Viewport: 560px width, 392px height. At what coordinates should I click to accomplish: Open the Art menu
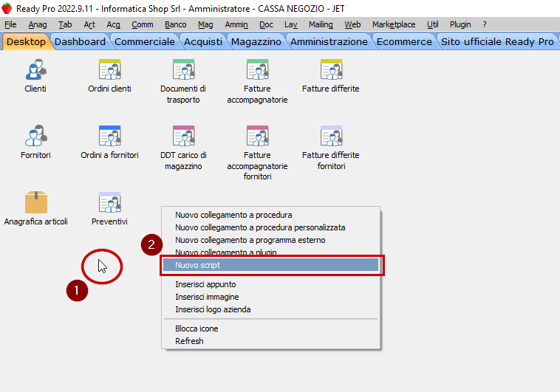click(x=89, y=24)
